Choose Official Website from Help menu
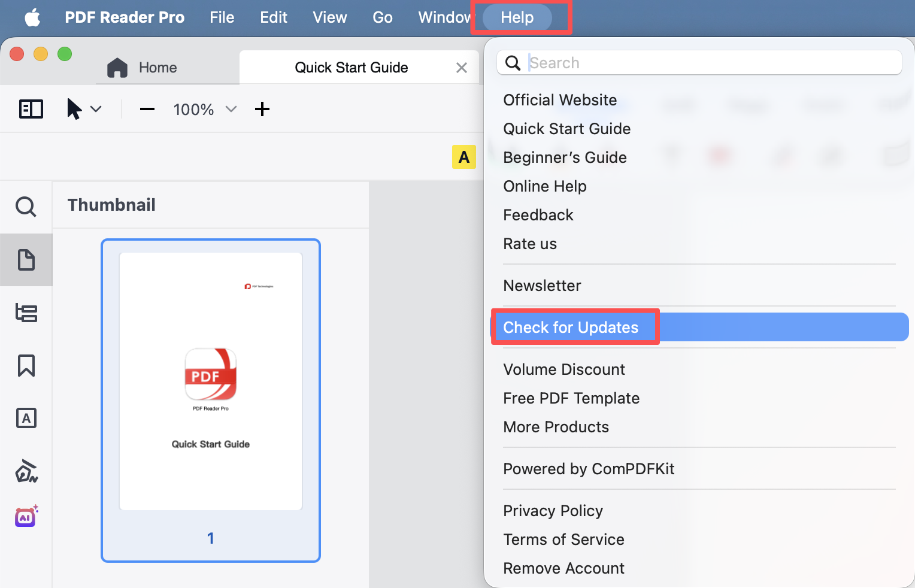Screen dimensions: 915x588 coord(560,100)
